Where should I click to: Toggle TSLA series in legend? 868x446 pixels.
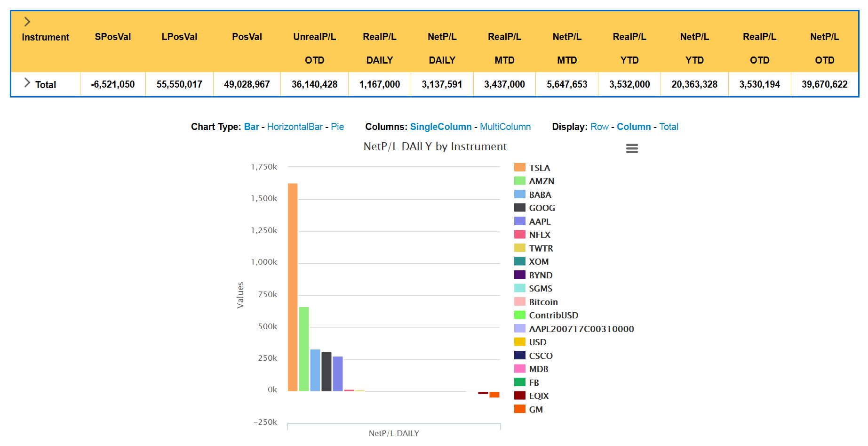(x=539, y=168)
